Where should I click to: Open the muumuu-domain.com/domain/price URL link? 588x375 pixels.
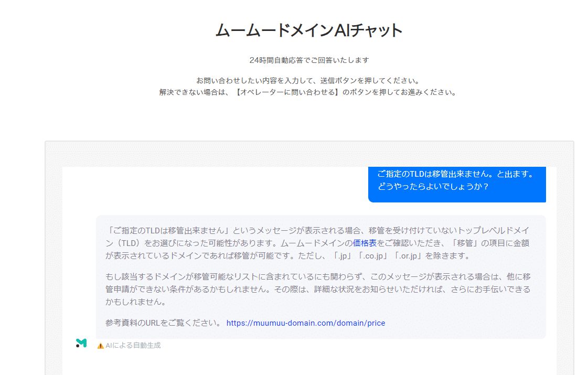[306, 323]
